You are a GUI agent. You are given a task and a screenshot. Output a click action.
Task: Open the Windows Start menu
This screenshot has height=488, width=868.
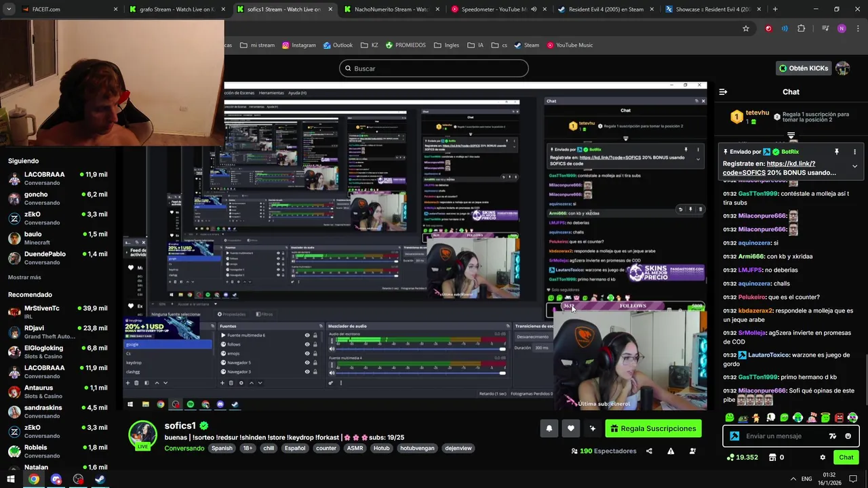point(11,479)
